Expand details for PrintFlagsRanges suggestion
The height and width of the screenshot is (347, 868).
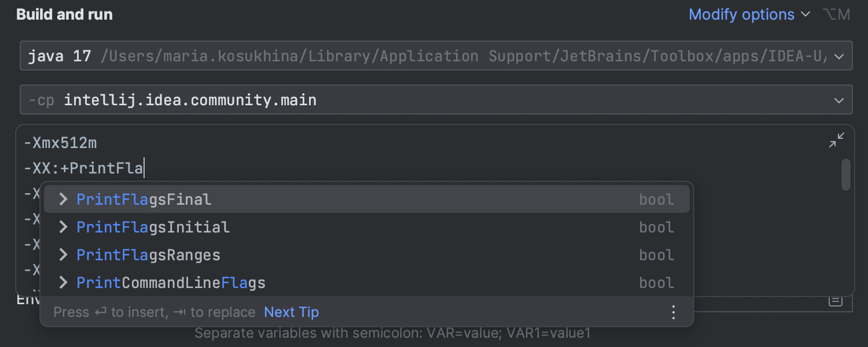coord(62,254)
